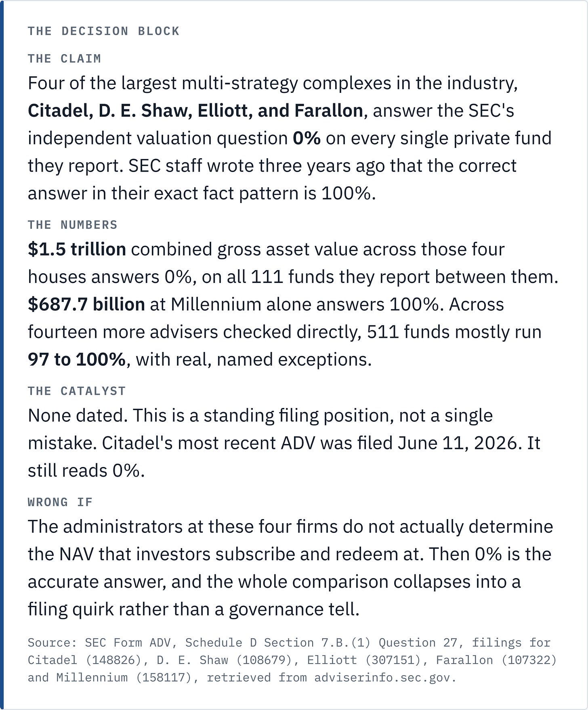
Task: Click the bold '$1.5 trillion' figure
Action: 77,249
